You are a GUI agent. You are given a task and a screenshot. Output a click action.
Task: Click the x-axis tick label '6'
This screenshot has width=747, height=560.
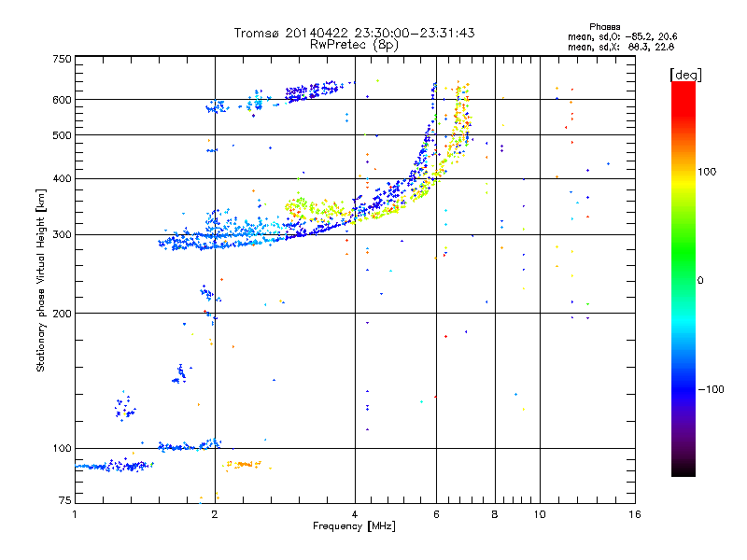pyautogui.click(x=436, y=515)
